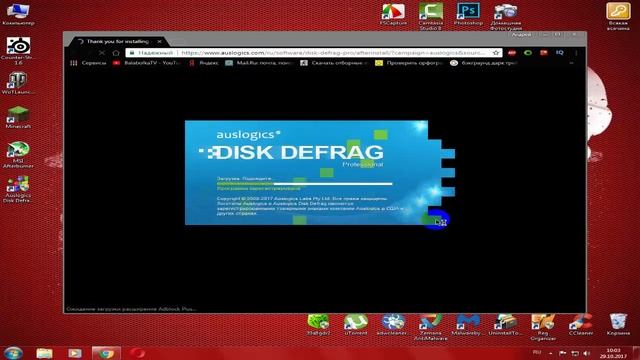Select the 'Thank you for installing' tab
This screenshot has height=360, width=640.
point(118,42)
